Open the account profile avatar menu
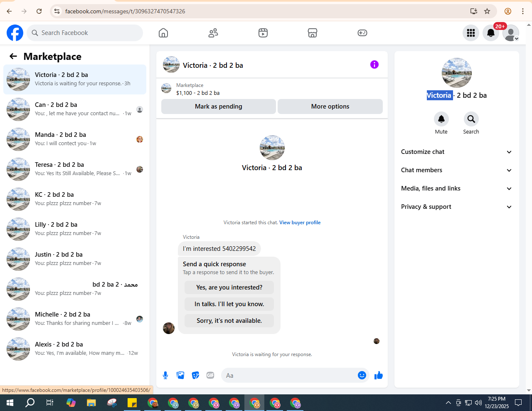 pos(511,33)
